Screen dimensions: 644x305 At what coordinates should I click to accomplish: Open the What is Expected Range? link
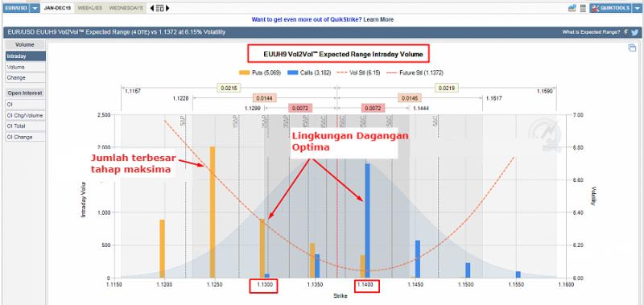pyautogui.click(x=592, y=32)
